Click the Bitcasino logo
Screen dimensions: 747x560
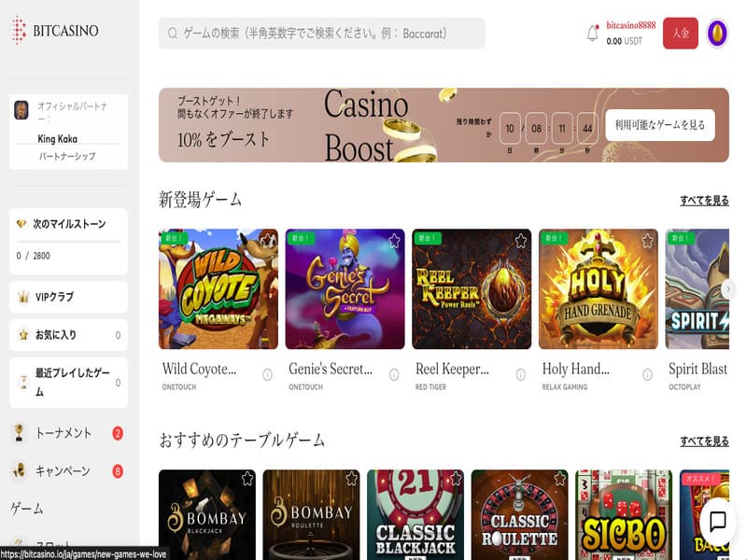coord(55,31)
